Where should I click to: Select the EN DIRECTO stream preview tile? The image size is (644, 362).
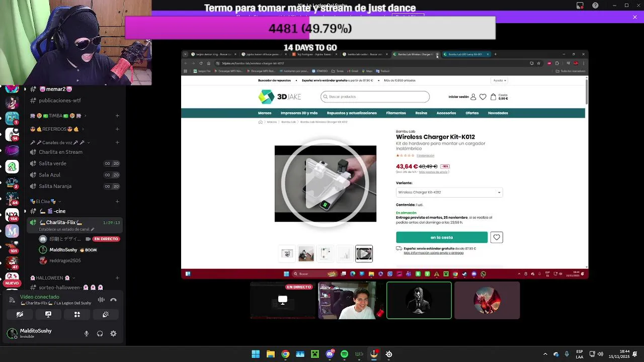pyautogui.click(x=283, y=301)
